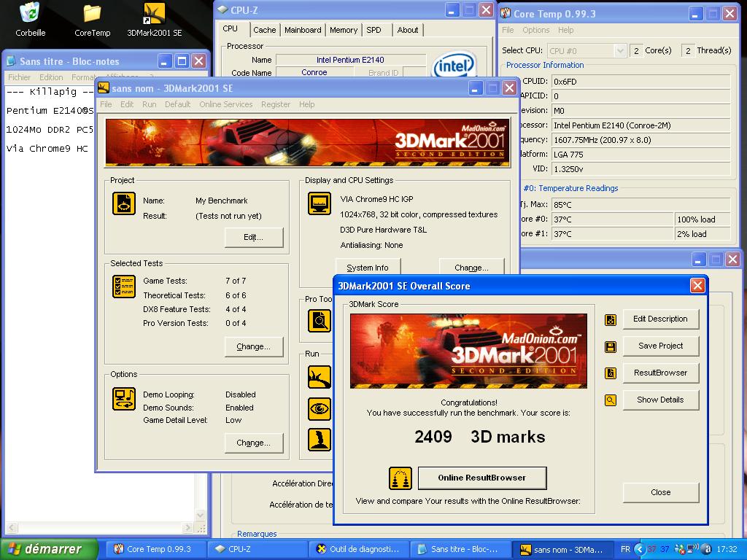This screenshot has width=747, height=560.
Task: Click the Intel logo in CPU-Z
Action: click(x=453, y=65)
